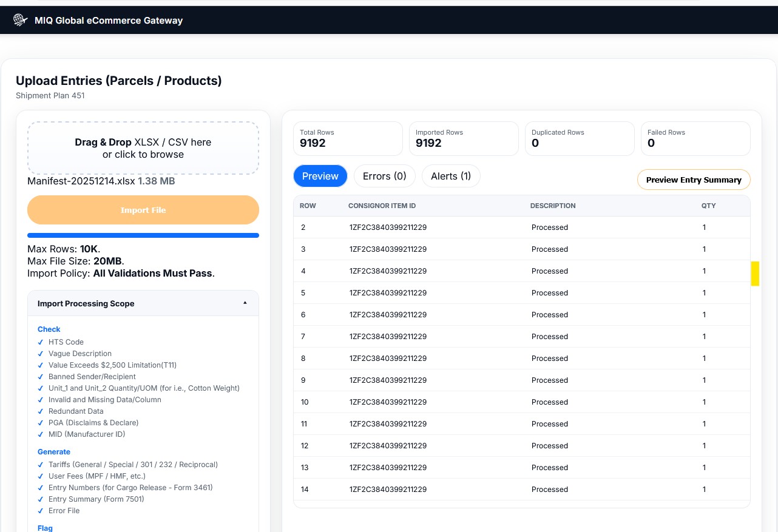Toggle the MID (Manufacturer ID) check
Image resolution: width=778 pixels, height=532 pixels.
(40, 434)
